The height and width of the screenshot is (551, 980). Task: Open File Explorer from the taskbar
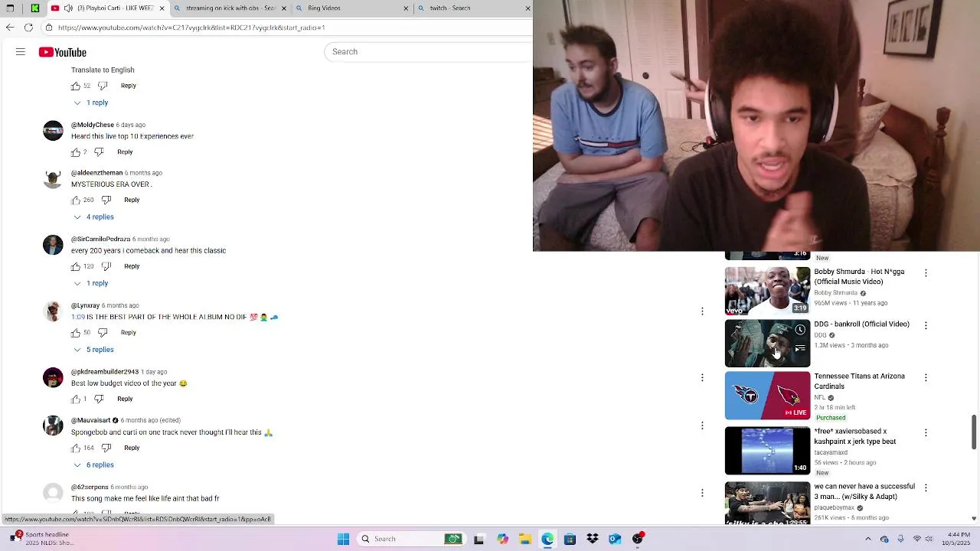coord(524,539)
